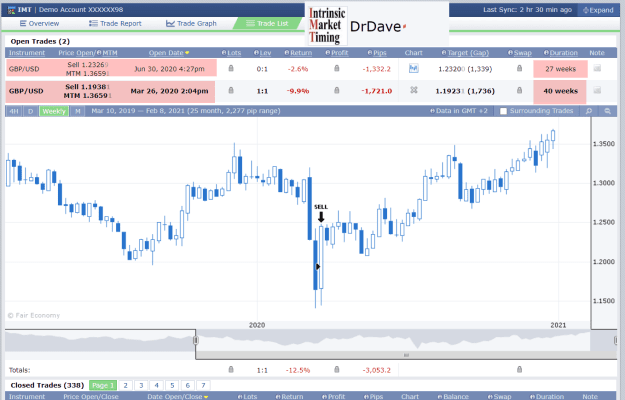Click the -1,332.2 pips value
The width and height of the screenshot is (625, 400).
pyautogui.click(x=377, y=69)
